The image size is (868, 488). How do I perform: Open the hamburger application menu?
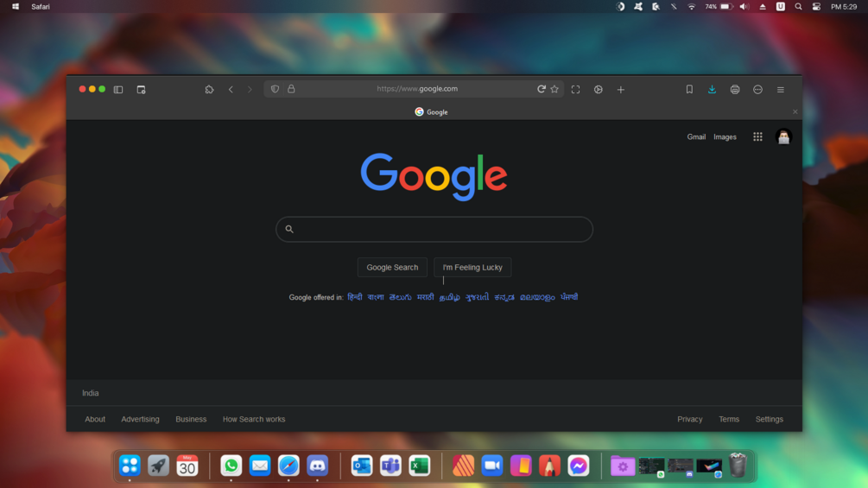point(781,89)
